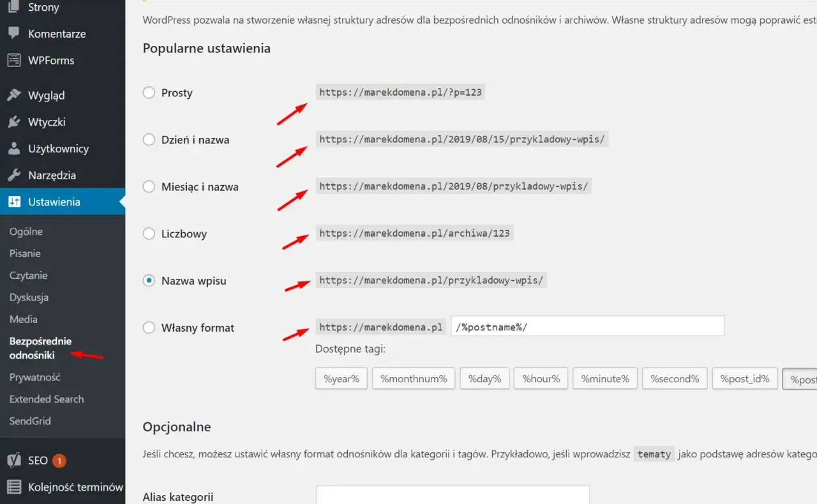Select the Liczbowy radio button
This screenshot has width=817, height=504.
(x=149, y=233)
